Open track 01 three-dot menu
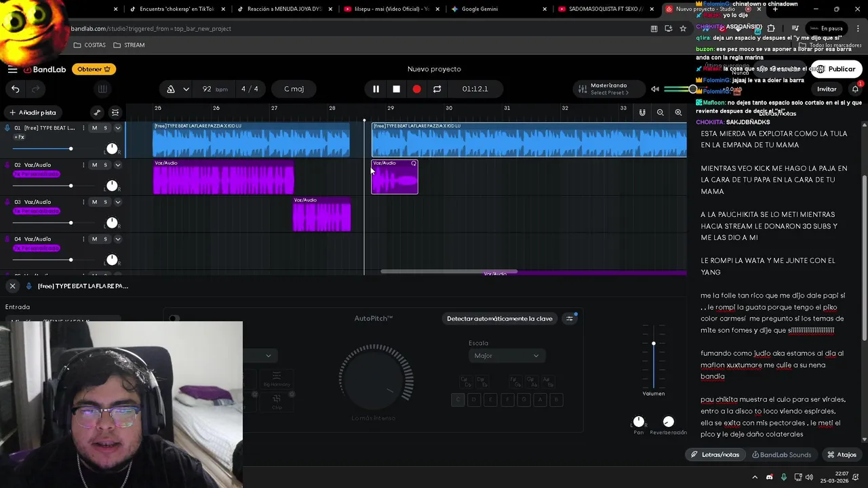 pyautogui.click(x=83, y=128)
